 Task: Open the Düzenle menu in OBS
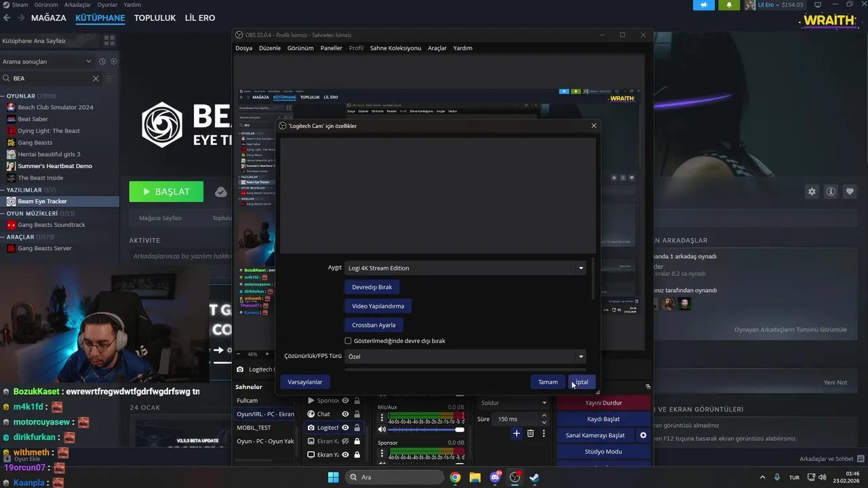click(270, 48)
